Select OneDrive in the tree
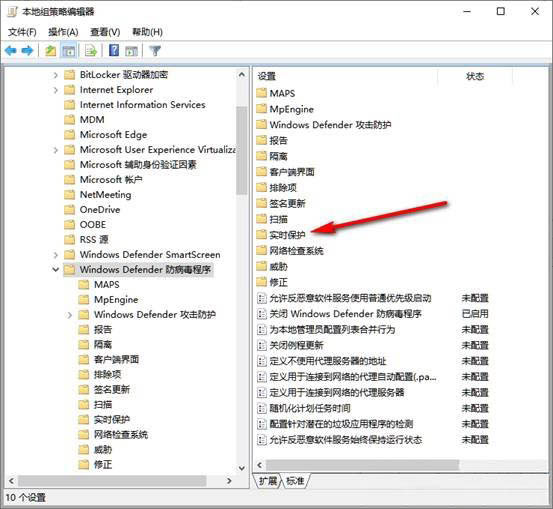 tap(100, 210)
